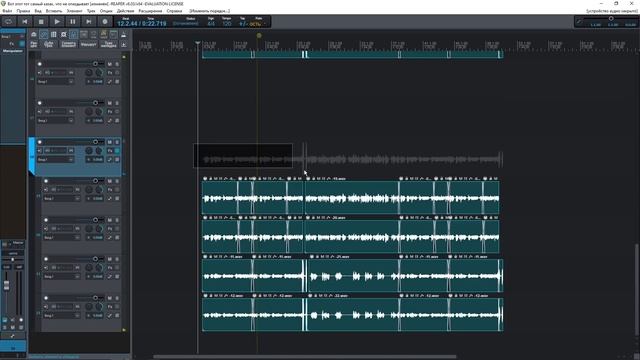Viewport: 640px width, 360px height.
Task: Click the Master label in the mixer
Action: pyautogui.click(x=18, y=243)
